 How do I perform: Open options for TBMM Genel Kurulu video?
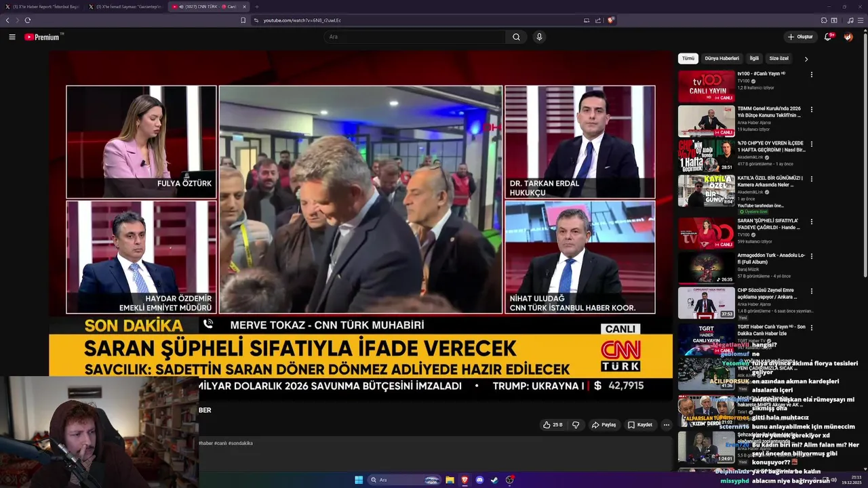(x=812, y=109)
